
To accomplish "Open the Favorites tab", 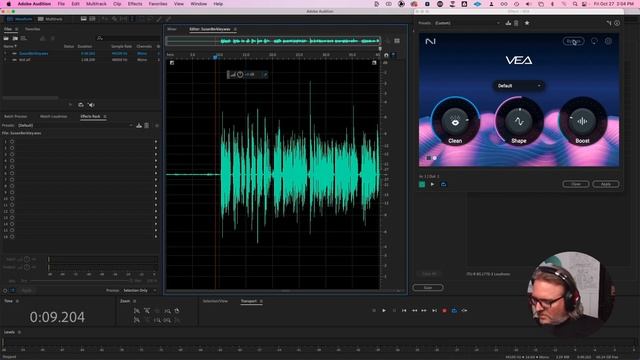I will (x=33, y=29).
